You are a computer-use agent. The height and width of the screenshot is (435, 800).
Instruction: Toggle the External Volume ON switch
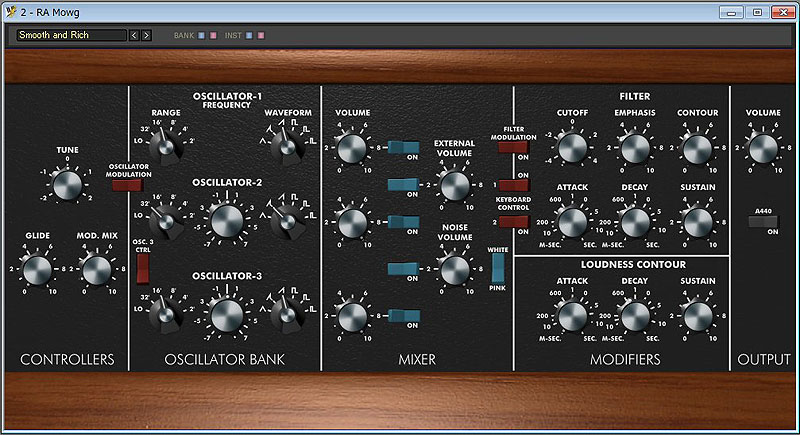(404, 185)
